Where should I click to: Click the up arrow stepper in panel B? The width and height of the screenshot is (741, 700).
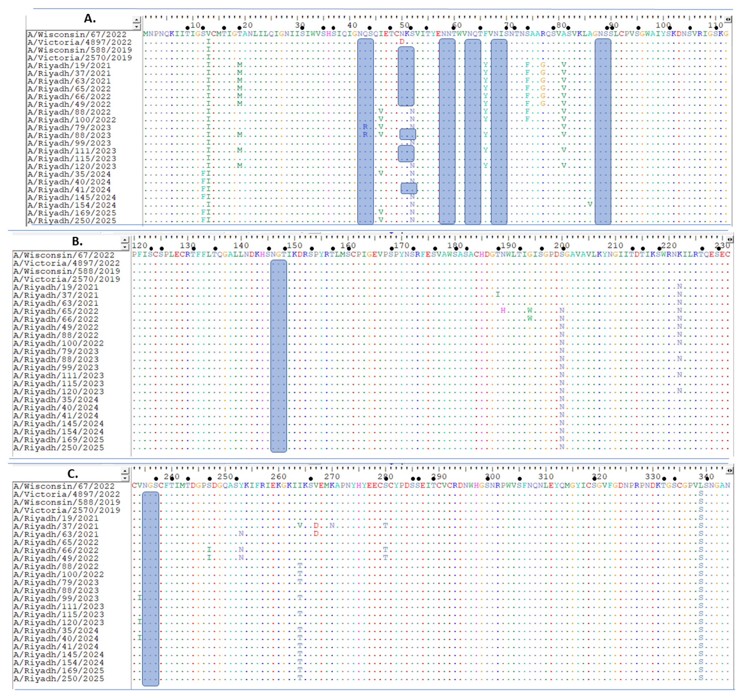point(125,240)
